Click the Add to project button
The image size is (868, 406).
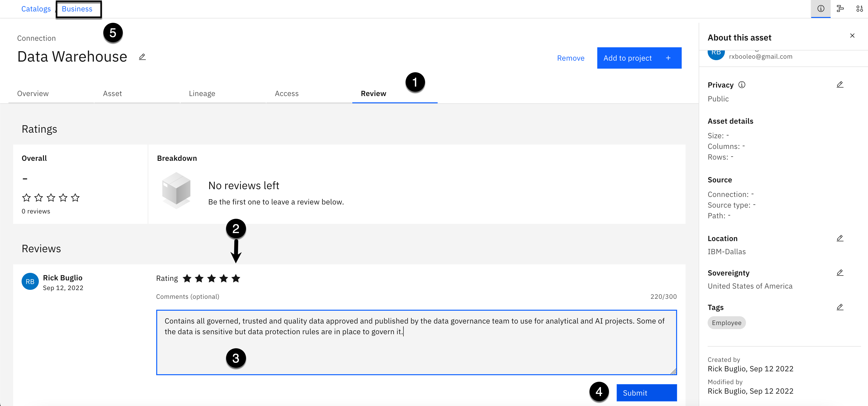coord(639,58)
